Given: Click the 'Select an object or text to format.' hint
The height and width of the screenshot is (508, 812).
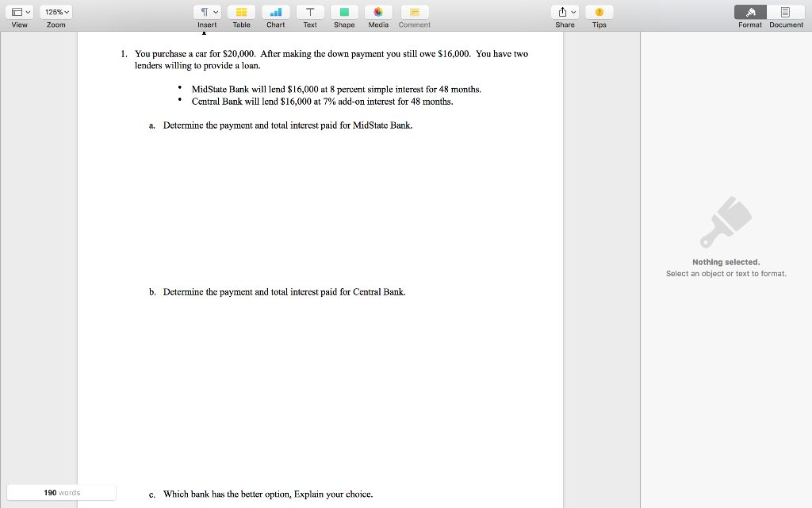Looking at the screenshot, I should click(726, 274).
